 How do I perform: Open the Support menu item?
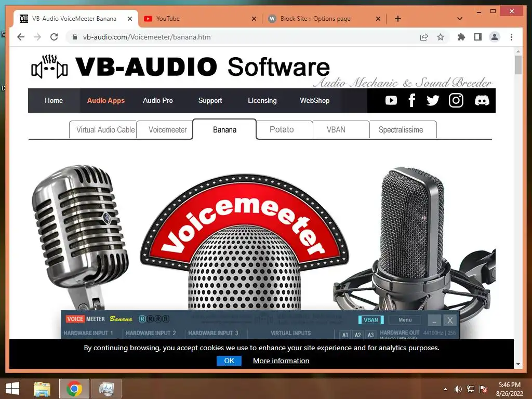[210, 100]
